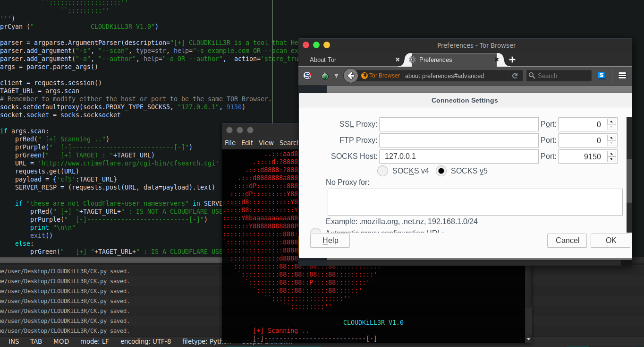Click the terminal scrollbar down arrow
This screenshot has height=347, width=644.
(x=528, y=339)
